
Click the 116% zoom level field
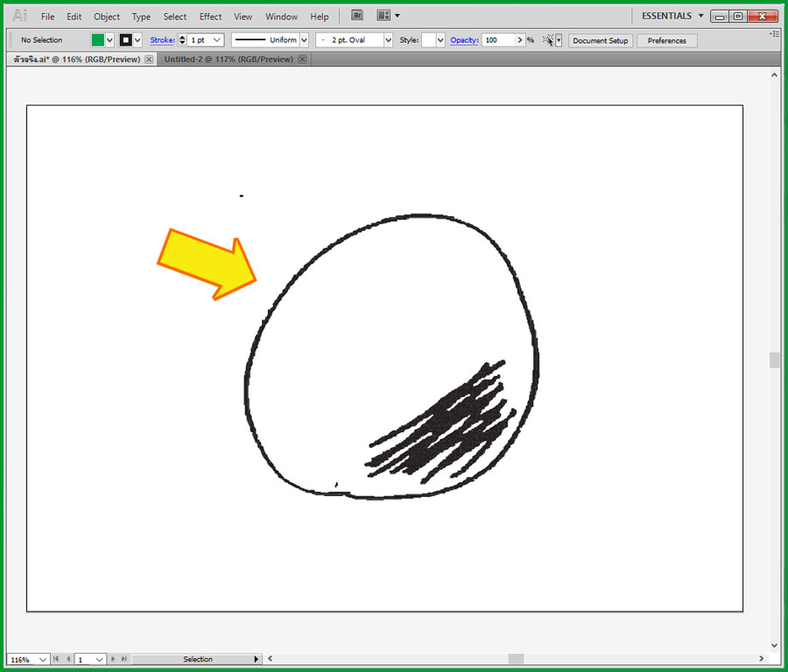click(22, 660)
